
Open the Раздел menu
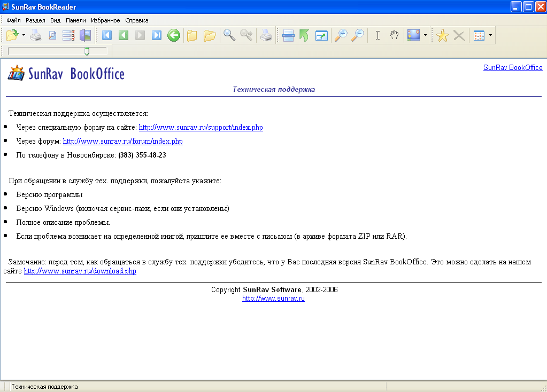(x=35, y=20)
